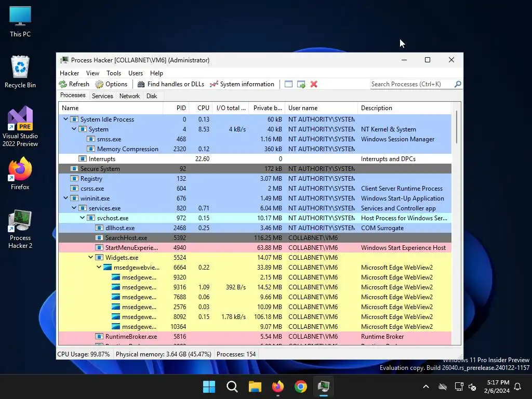Click the csrss.exe process icon
532x399 pixels.
(74, 188)
